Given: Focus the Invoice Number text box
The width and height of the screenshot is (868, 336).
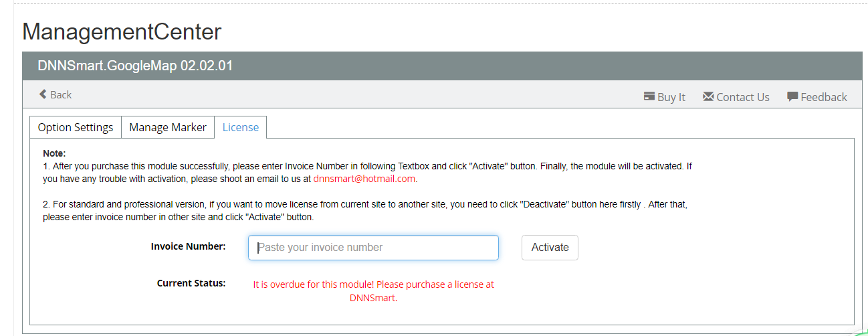Looking at the screenshot, I should (373, 248).
